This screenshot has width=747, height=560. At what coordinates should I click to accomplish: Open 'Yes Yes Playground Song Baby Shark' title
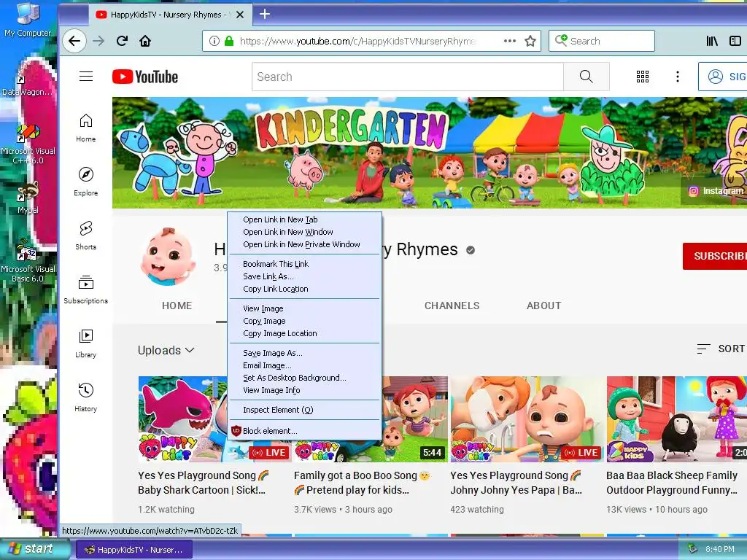click(x=204, y=483)
